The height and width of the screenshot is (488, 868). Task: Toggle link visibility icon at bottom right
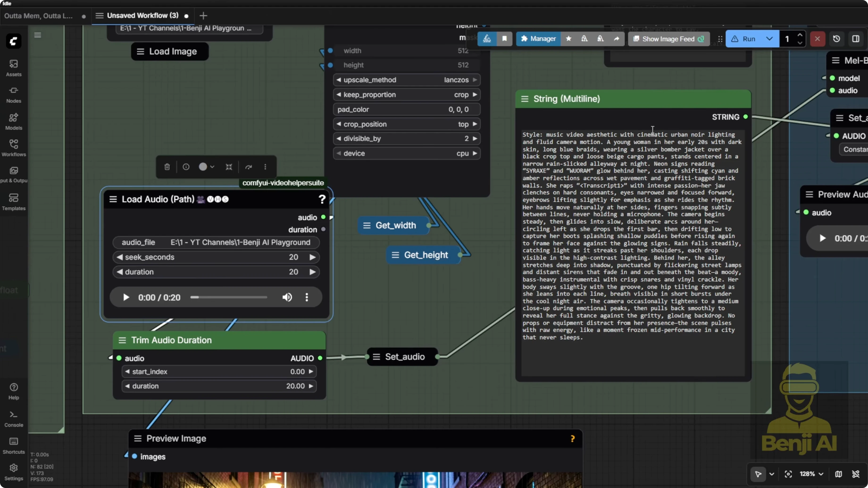(x=855, y=474)
